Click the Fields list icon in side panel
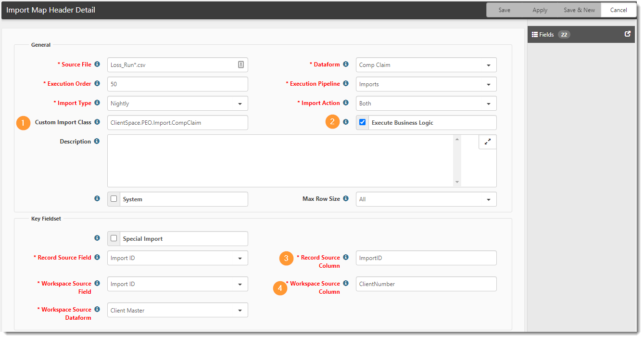644x339 pixels. pyautogui.click(x=535, y=35)
